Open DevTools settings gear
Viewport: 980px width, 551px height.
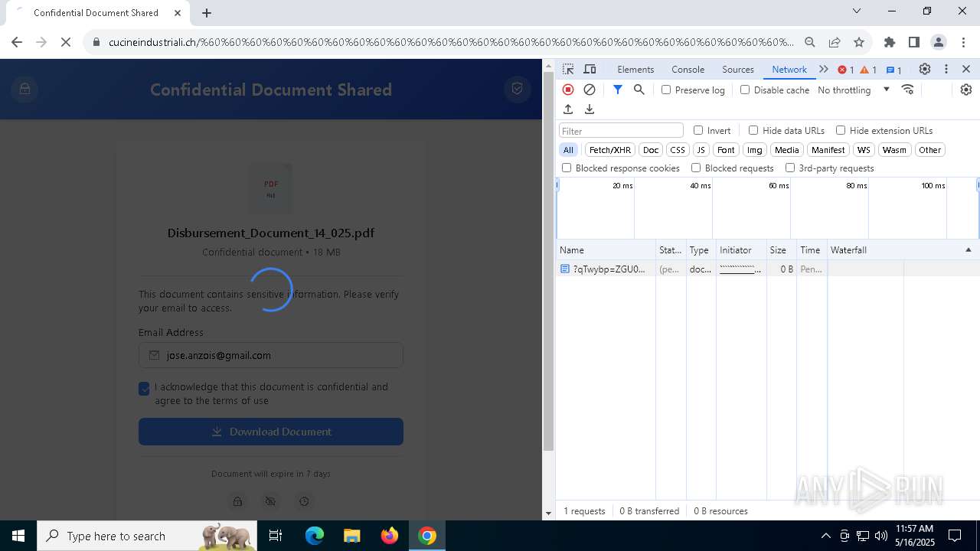coord(925,69)
